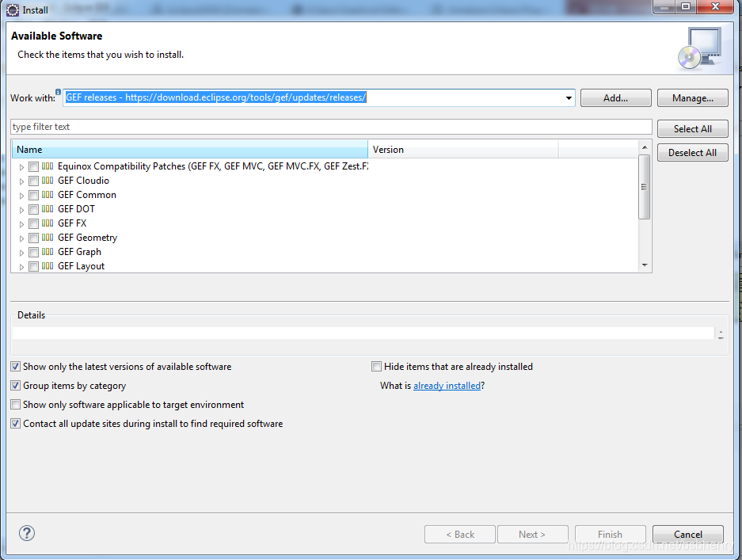Image resolution: width=742 pixels, height=560 pixels.
Task: Click the Manage... button
Action: click(692, 98)
